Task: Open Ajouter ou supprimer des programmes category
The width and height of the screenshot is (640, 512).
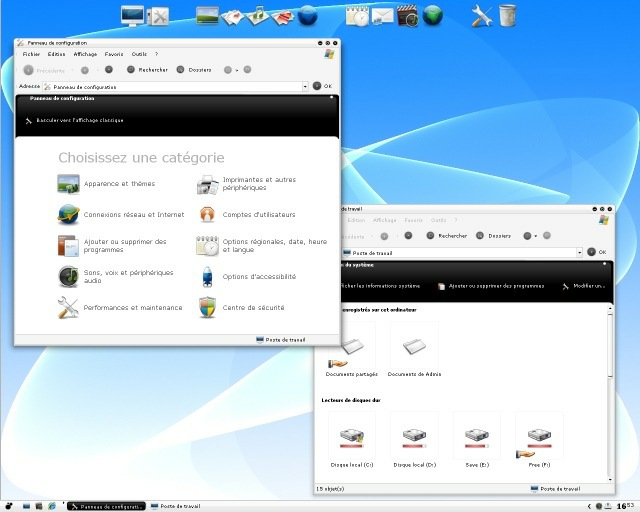Action: pos(112,246)
